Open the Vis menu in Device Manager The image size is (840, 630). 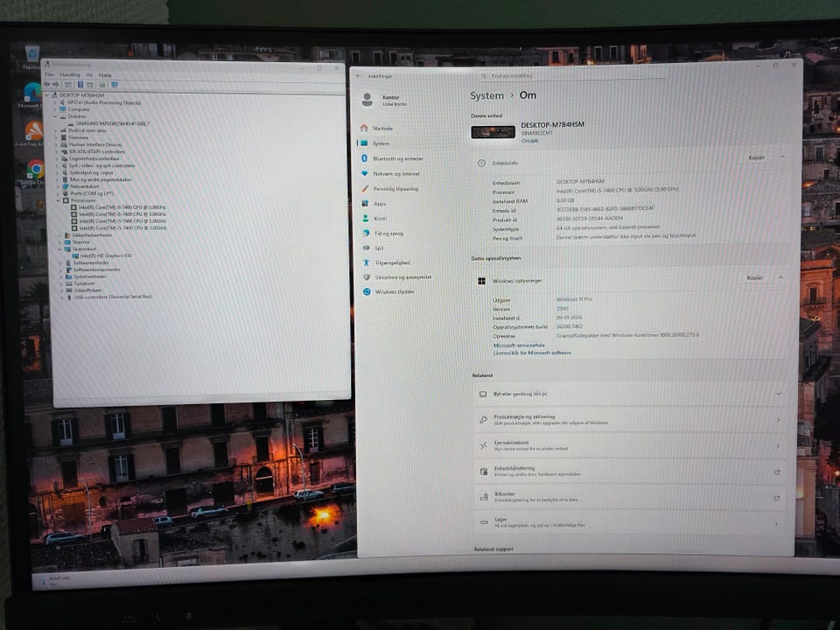[89, 75]
